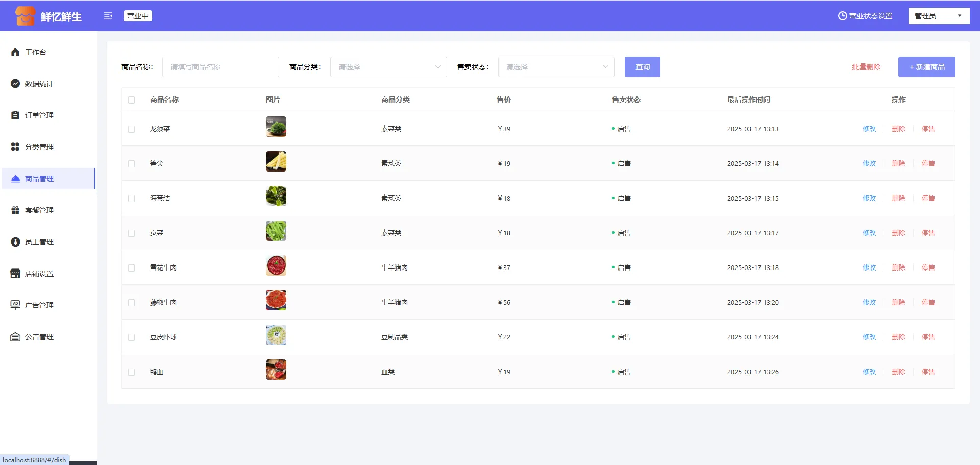The width and height of the screenshot is (980, 465).
Task: Click the 套餐管理 gift icon
Action: point(15,210)
